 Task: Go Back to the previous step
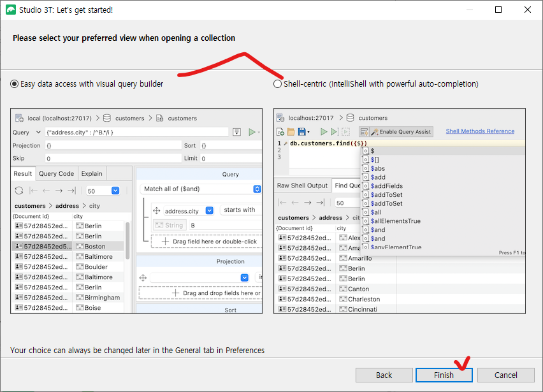384,375
